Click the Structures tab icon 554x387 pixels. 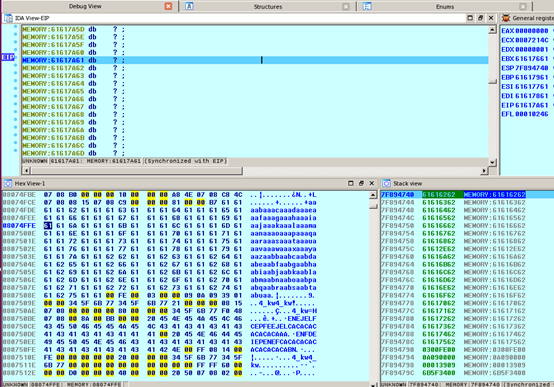[x=189, y=6]
